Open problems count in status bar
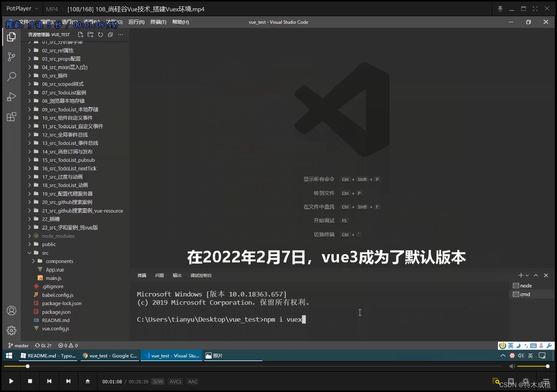This screenshot has height=392, width=557. coord(68,345)
